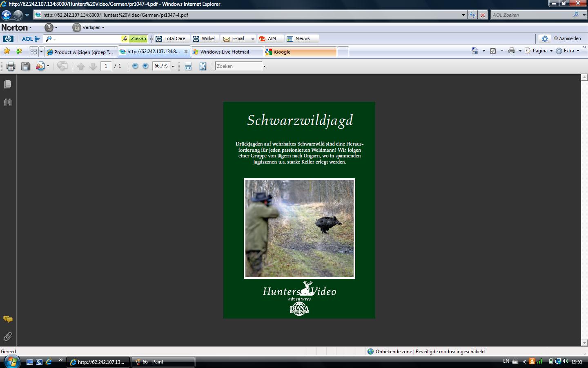This screenshot has width=588, height=368.
Task: Click the green Zoeken button
Action: click(138, 38)
